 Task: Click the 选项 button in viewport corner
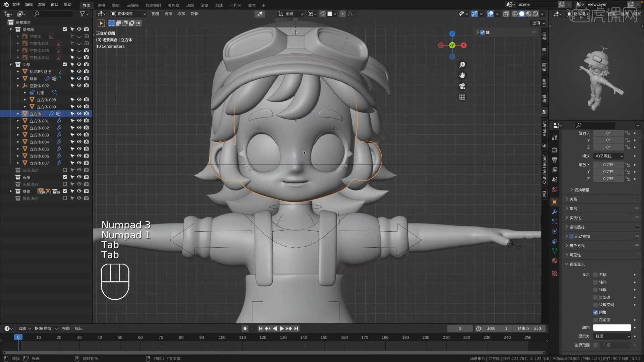[x=537, y=23]
